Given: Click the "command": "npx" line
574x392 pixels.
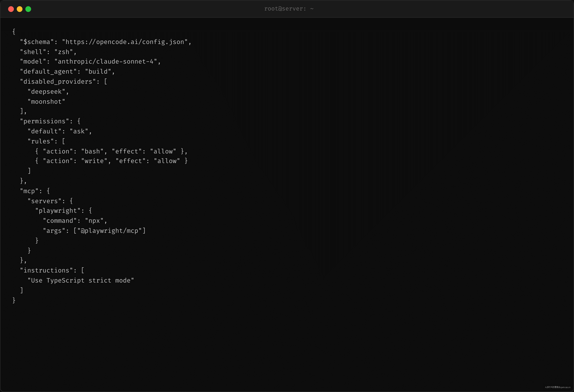Looking at the screenshot, I should point(75,221).
